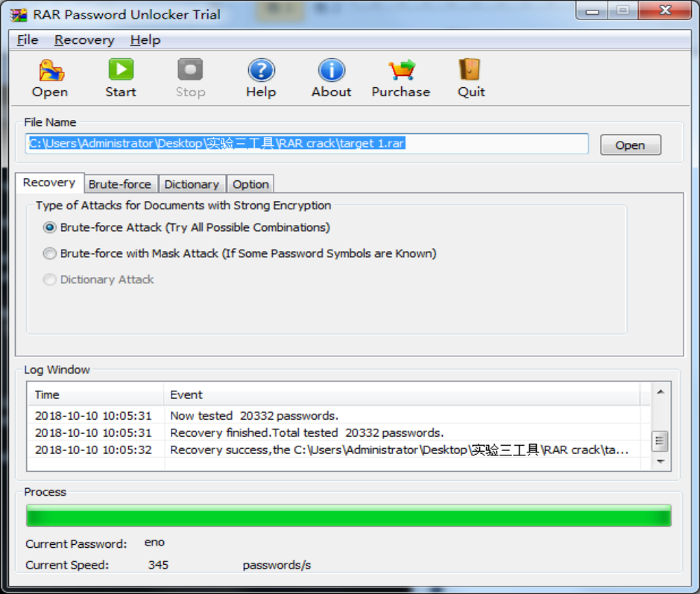This screenshot has height=594, width=700.
Task: Click the Open button beside File Name
Action: point(631,145)
